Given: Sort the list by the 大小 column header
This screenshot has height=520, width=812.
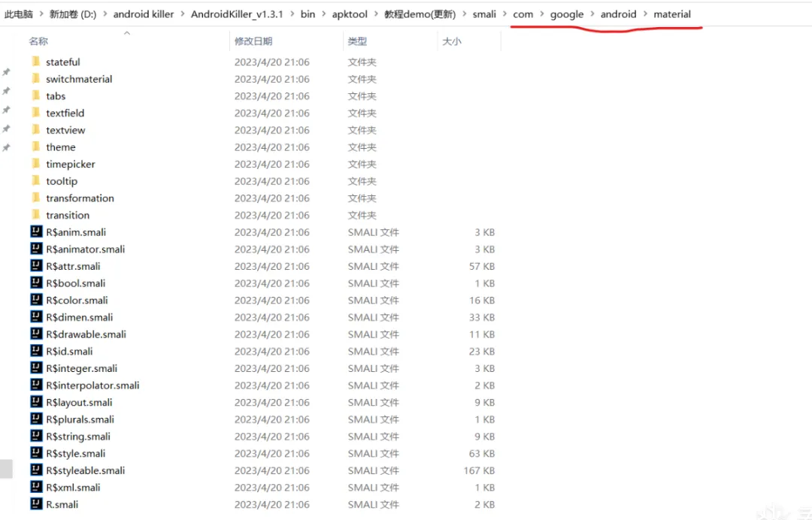Looking at the screenshot, I should point(452,41).
